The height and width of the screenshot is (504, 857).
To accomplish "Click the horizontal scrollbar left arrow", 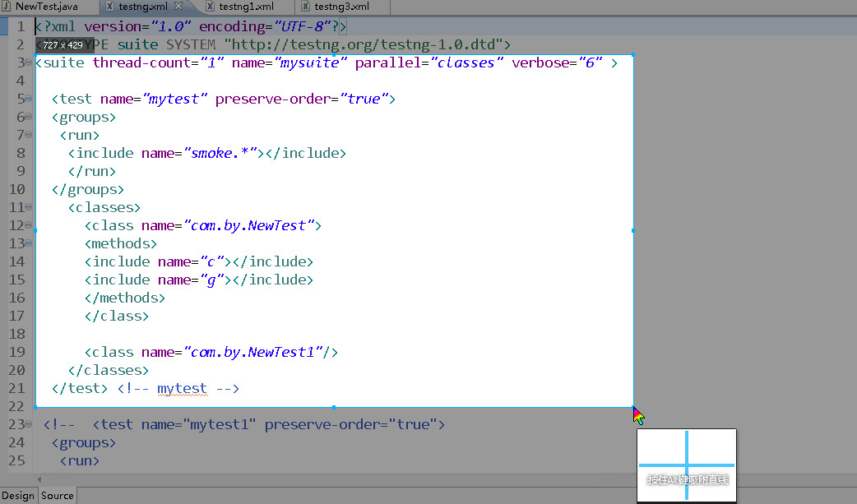I will pyautogui.click(x=39, y=479).
